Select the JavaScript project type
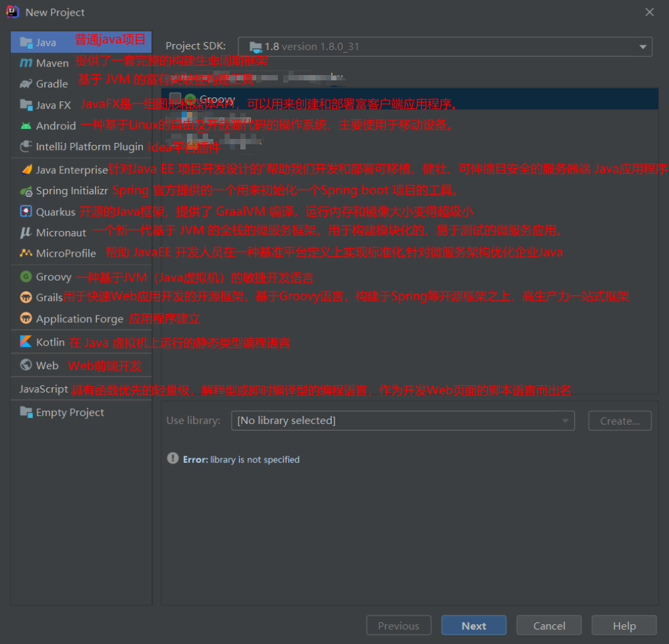669x644 pixels. click(81, 389)
